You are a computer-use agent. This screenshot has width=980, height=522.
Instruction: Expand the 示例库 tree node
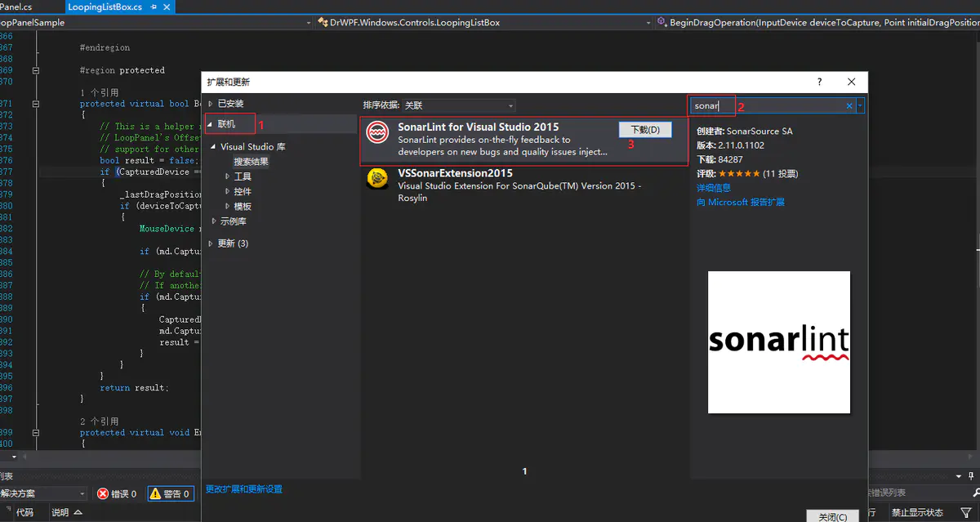(214, 221)
